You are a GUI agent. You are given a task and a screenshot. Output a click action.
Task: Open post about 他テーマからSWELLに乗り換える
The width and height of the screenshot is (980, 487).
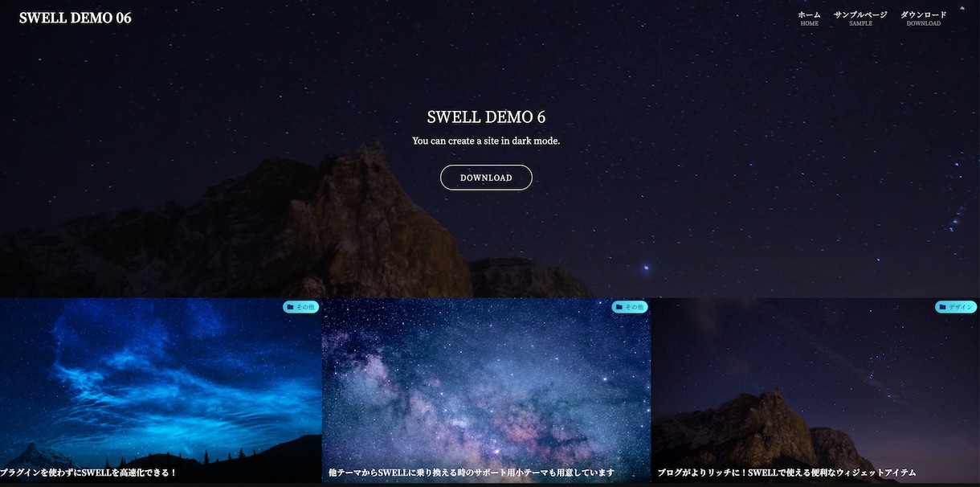(472, 473)
